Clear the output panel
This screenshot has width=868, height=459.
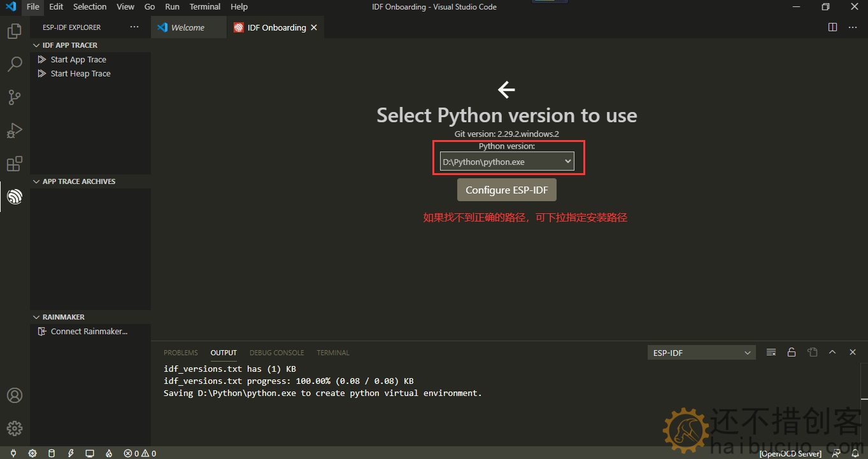click(771, 352)
